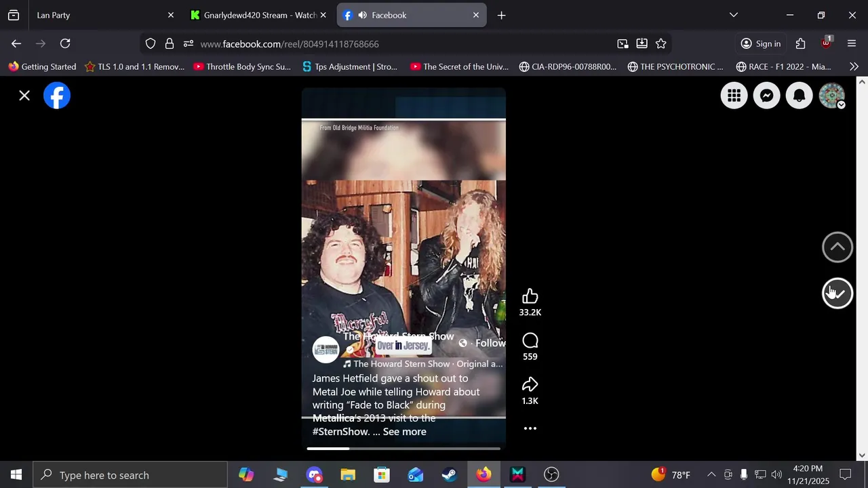Mute audio on the Facebook tab
The width and height of the screenshot is (868, 488).
point(363,15)
